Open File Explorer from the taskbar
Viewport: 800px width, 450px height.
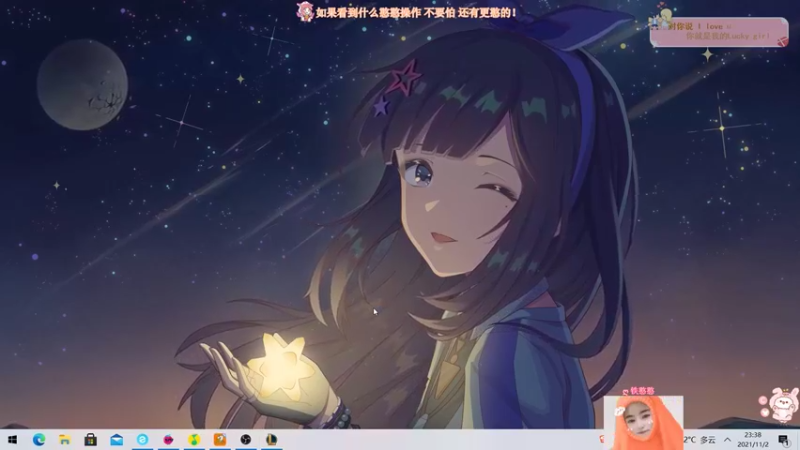coord(65,439)
